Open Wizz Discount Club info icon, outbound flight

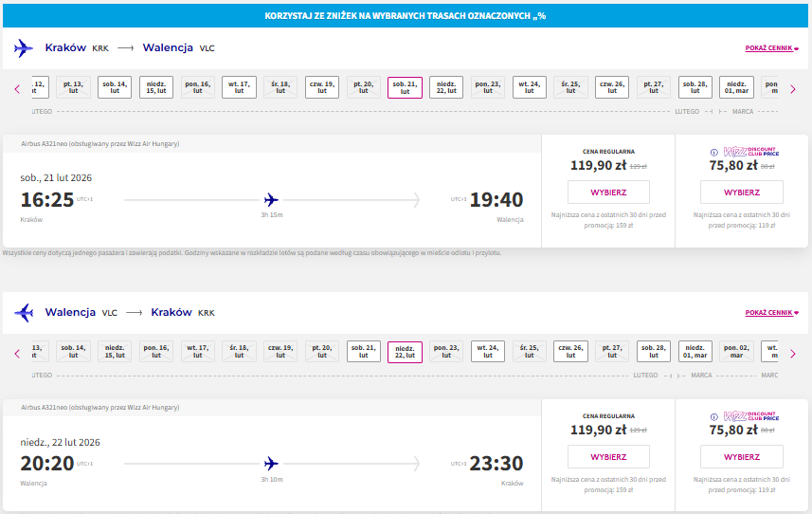coord(714,153)
